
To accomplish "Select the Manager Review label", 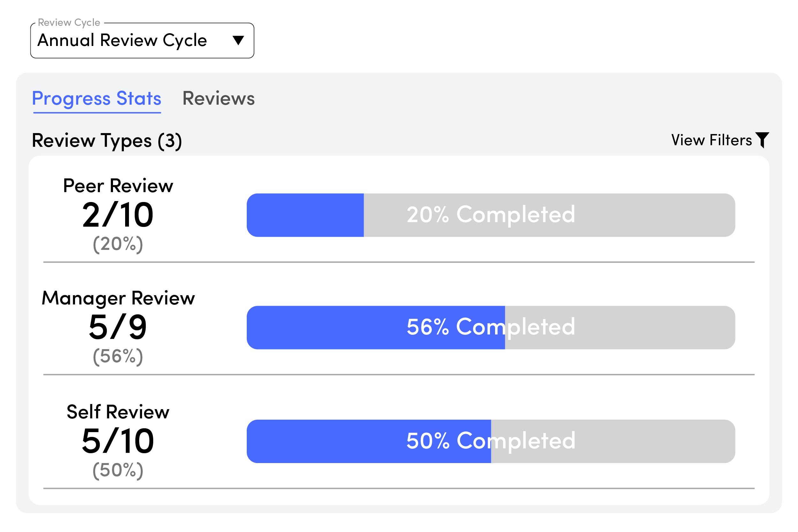I will click(x=118, y=298).
